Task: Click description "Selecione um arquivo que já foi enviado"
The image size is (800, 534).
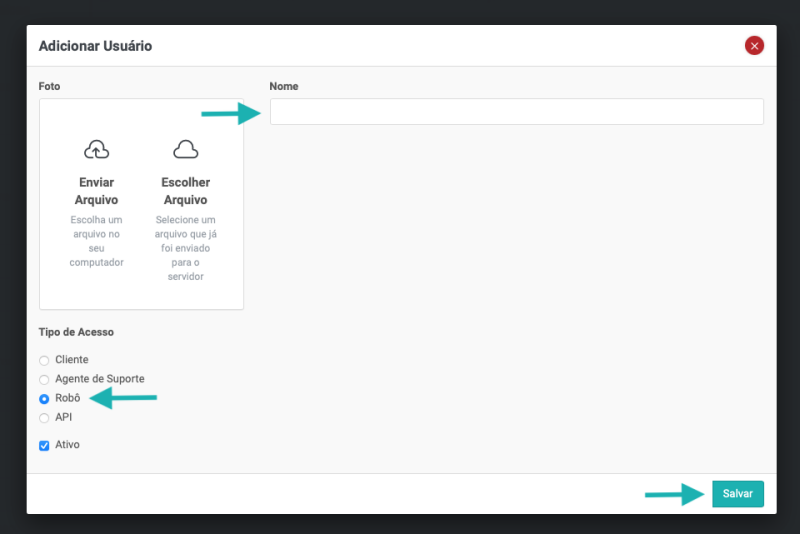Action: tap(185, 240)
